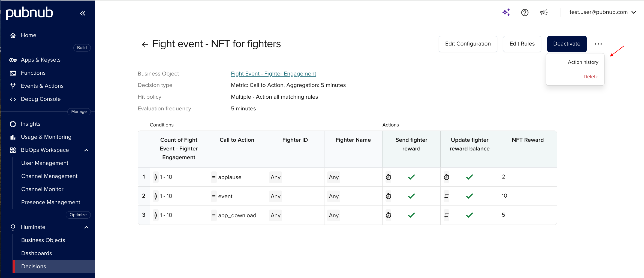The height and width of the screenshot is (278, 644).
Task: Toggle the row 1 Send fighter reward checkmark
Action: [x=411, y=177]
